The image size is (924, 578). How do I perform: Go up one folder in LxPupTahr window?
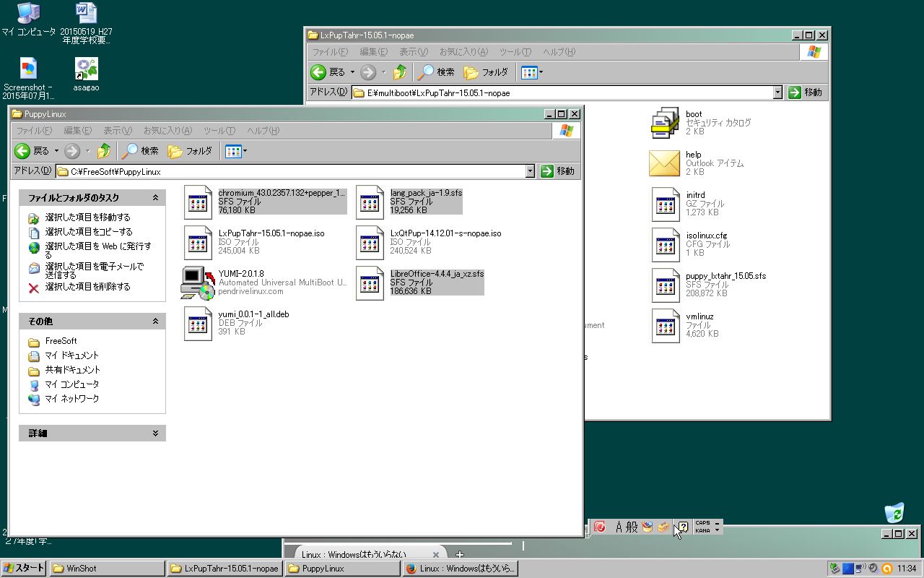pos(401,72)
